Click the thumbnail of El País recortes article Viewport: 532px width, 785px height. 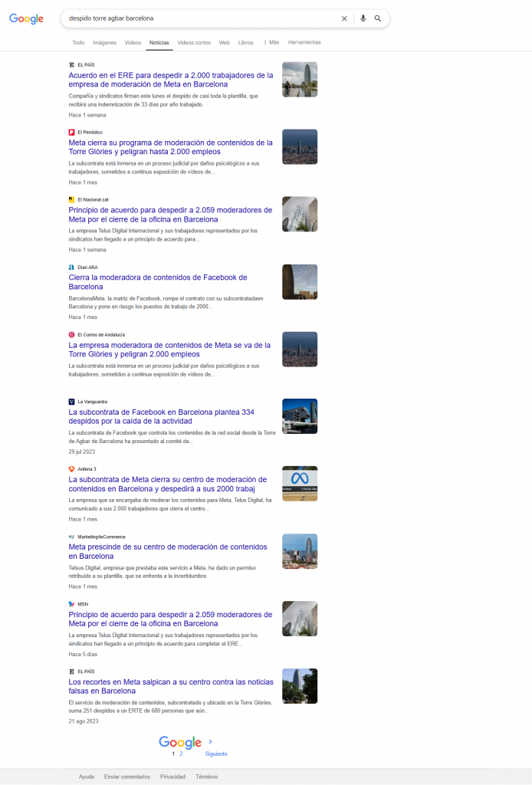300,686
